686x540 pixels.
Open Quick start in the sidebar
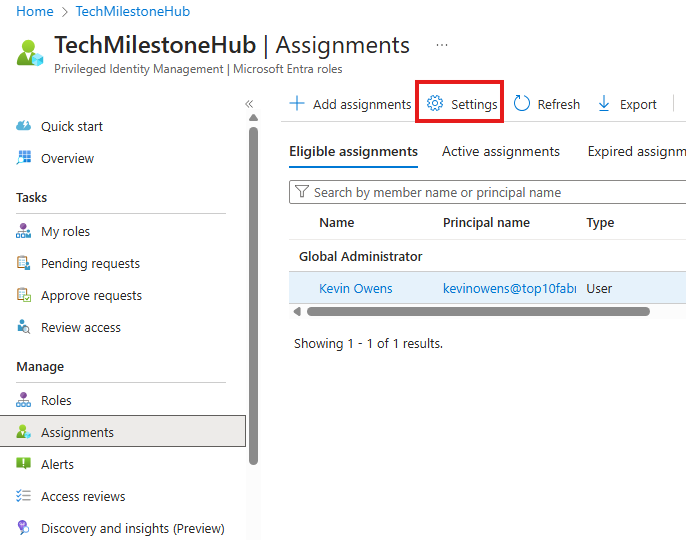coord(72,126)
